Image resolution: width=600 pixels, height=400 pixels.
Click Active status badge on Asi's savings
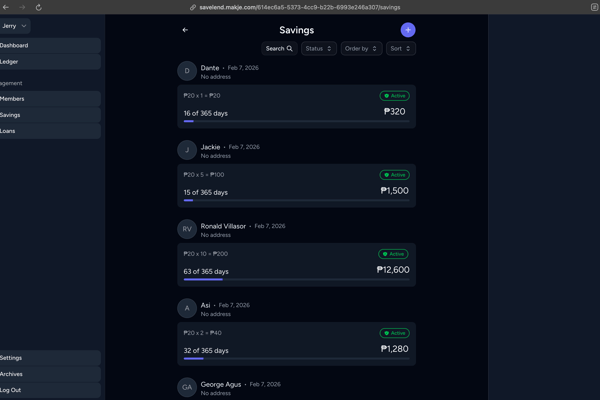point(394,333)
